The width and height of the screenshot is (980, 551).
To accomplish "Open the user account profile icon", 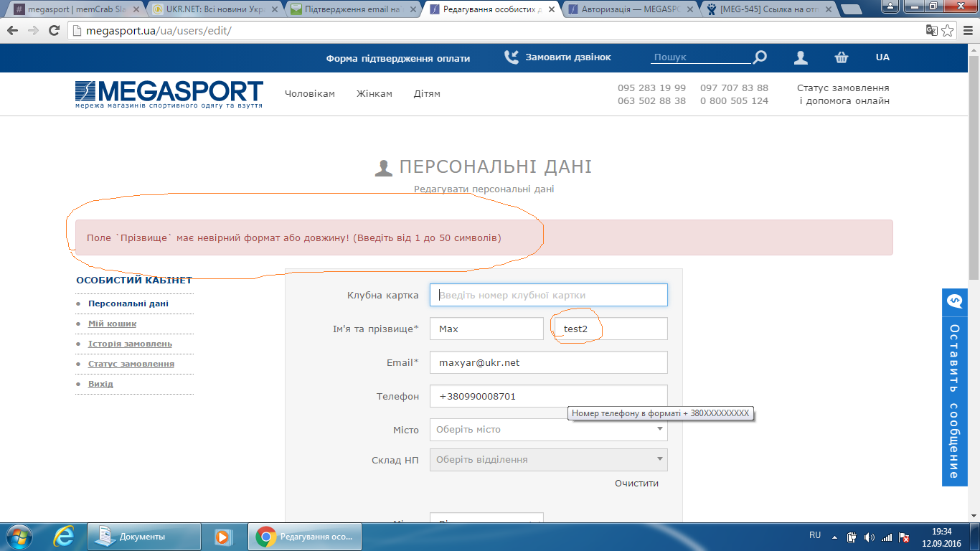I will [801, 57].
